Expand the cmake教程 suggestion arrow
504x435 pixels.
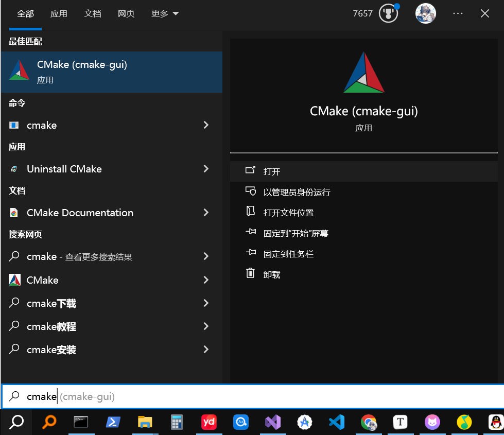(206, 326)
